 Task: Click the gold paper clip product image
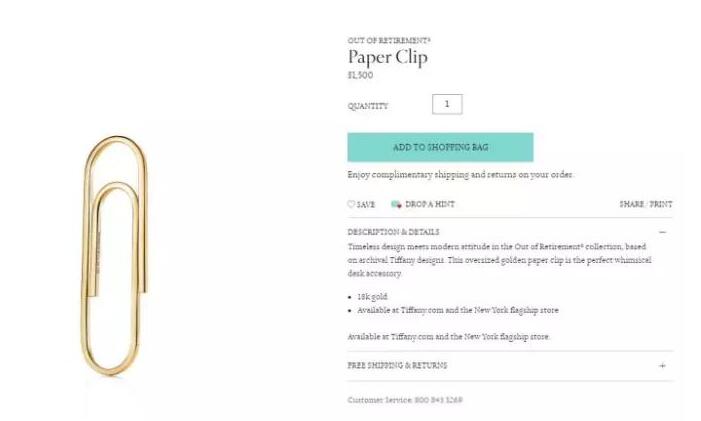[x=115, y=256]
